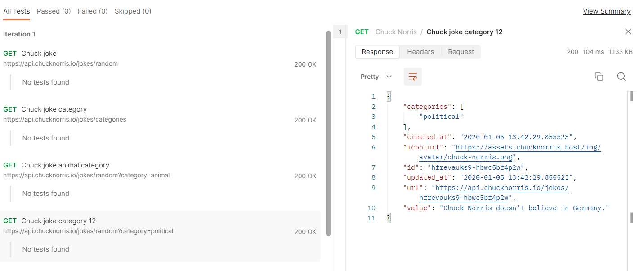The image size is (644, 271).
Task: Switch to the All Tests tab
Action: (17, 11)
